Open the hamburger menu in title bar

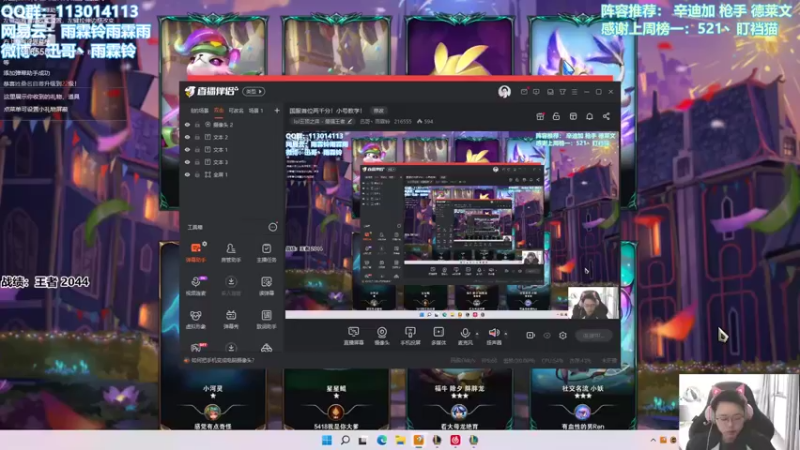tap(574, 92)
